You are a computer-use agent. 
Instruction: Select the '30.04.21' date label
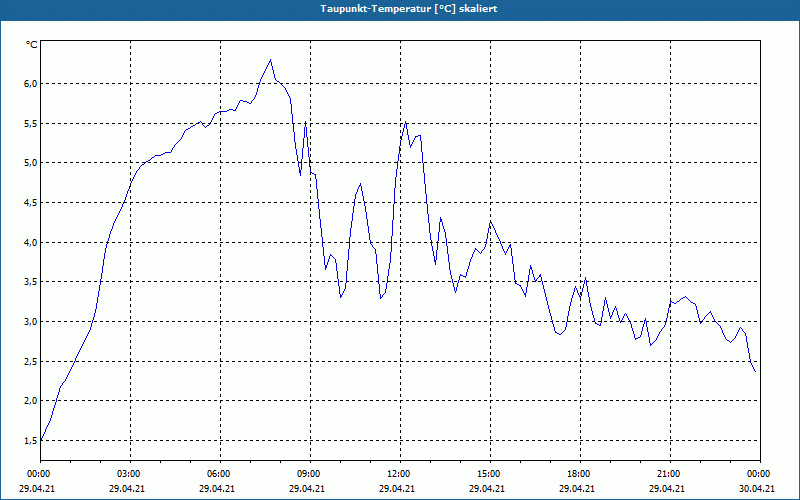tap(757, 489)
